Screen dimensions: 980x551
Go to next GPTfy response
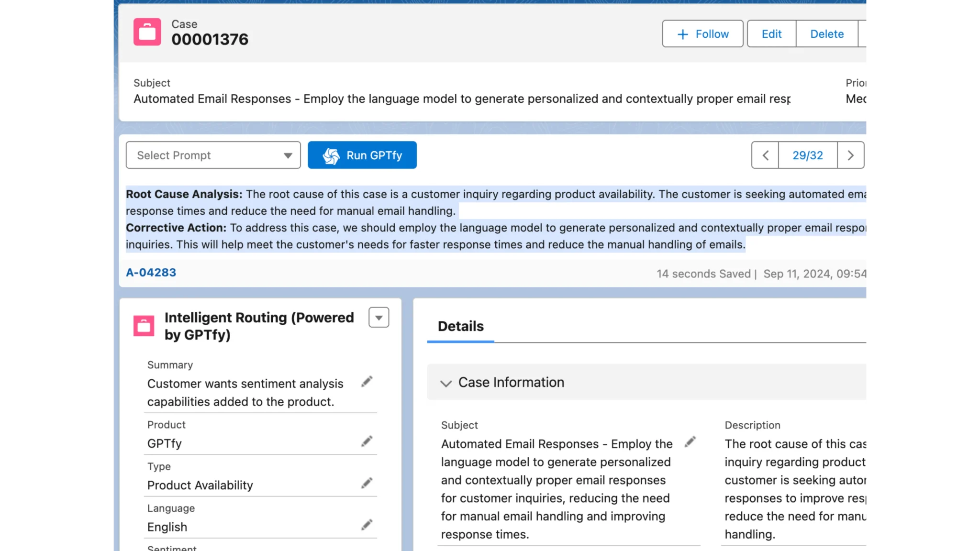[850, 155]
